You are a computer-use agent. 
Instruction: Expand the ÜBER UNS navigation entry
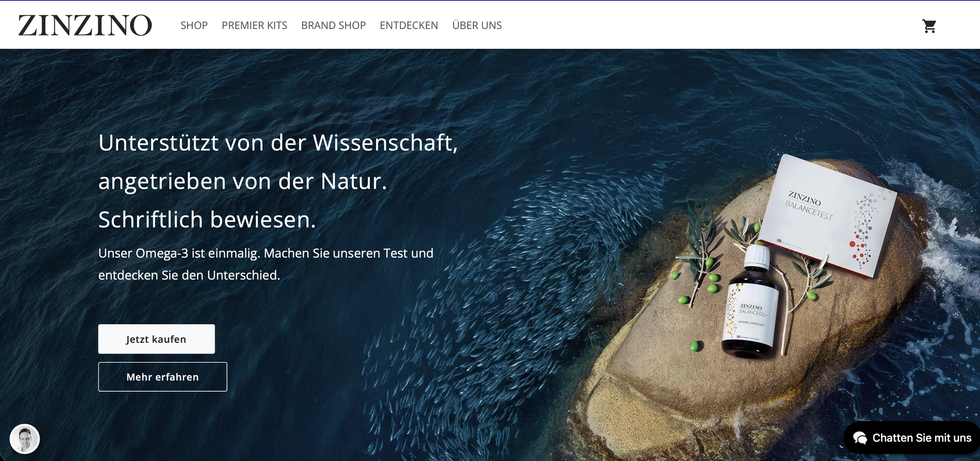477,25
